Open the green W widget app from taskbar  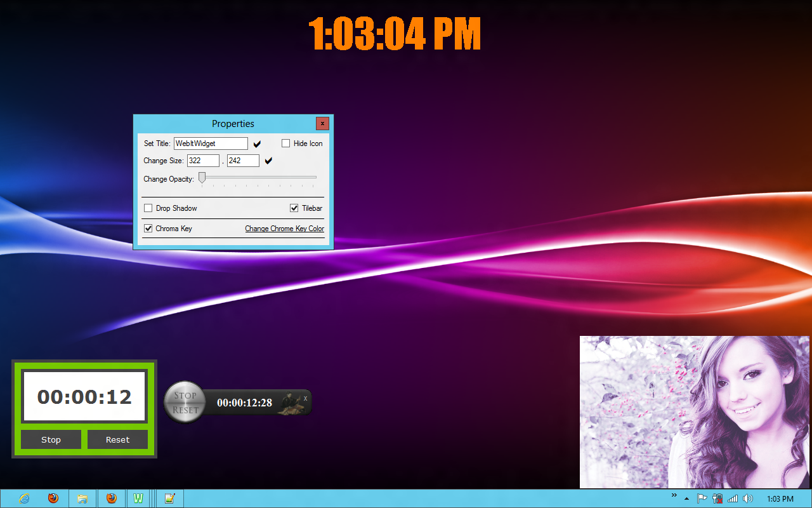click(138, 498)
